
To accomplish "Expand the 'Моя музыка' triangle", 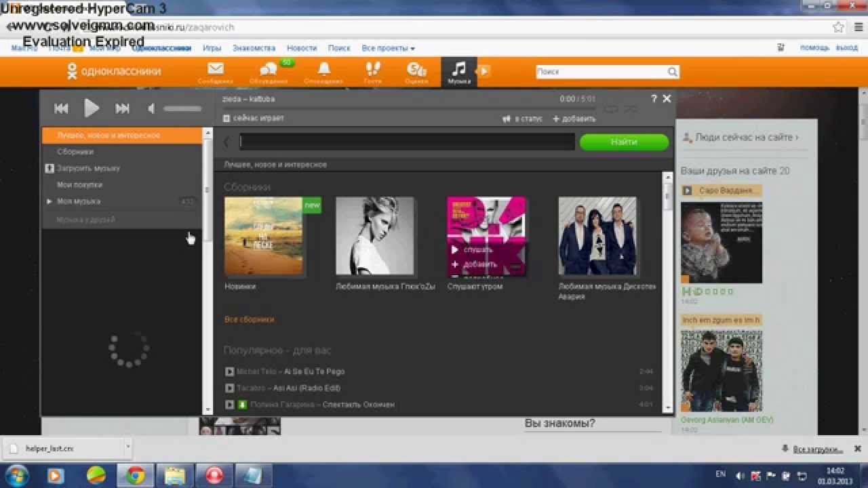I will coord(50,201).
